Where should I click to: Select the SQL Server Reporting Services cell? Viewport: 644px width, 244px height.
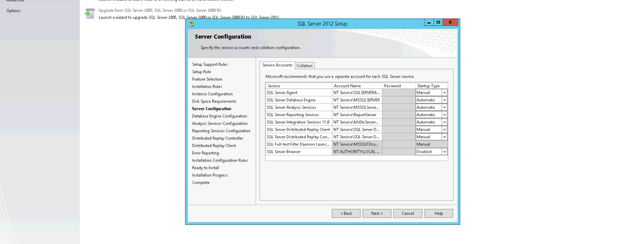[299, 115]
